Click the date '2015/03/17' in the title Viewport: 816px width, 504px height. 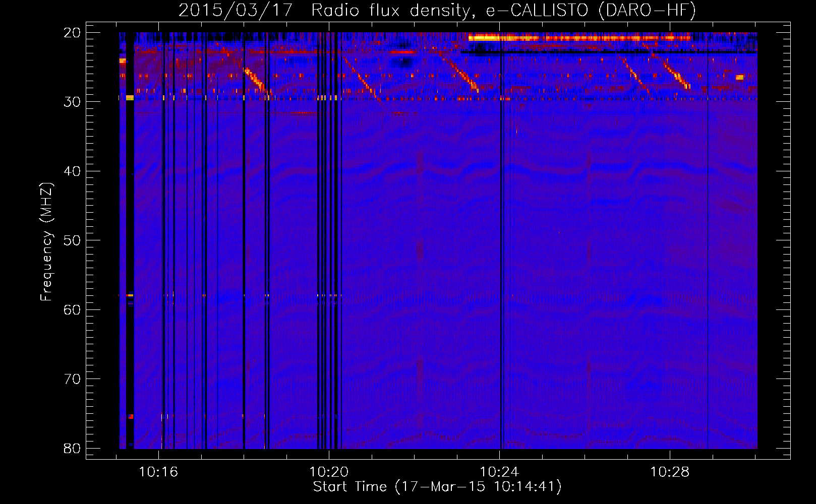click(236, 11)
